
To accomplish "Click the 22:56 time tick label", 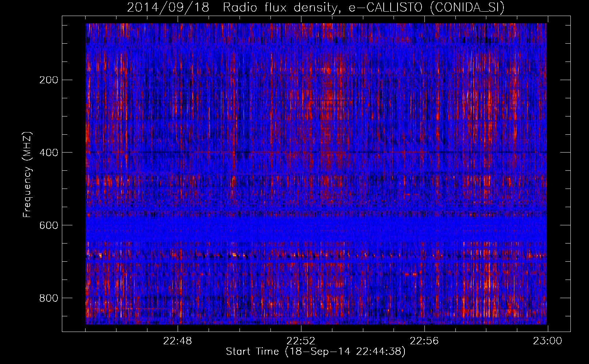I will point(424,341).
